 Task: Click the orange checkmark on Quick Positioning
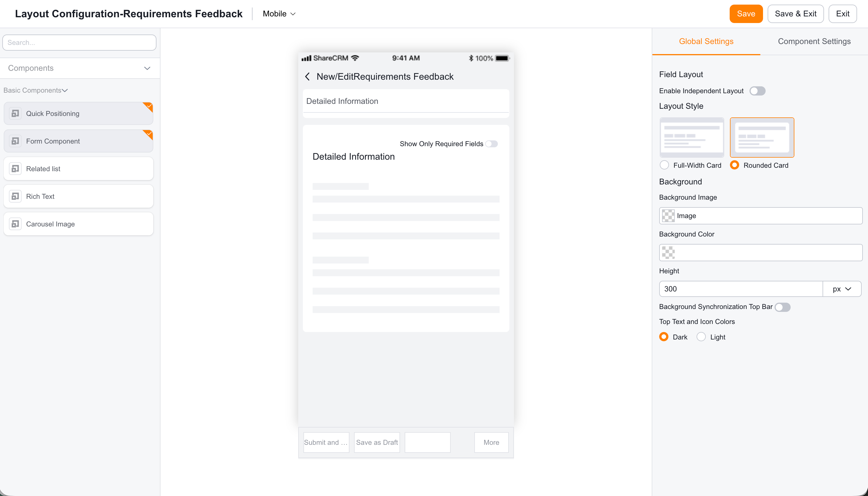click(148, 106)
